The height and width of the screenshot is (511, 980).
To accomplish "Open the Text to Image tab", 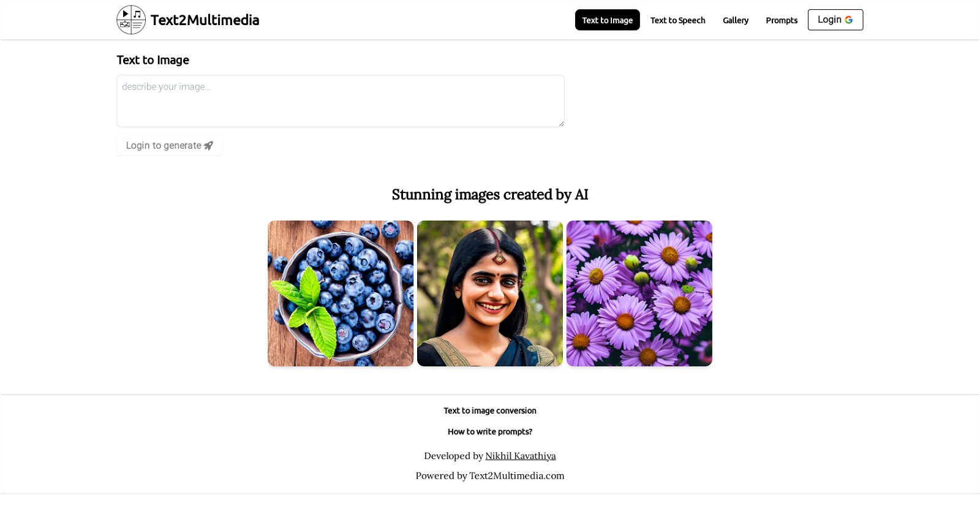I will click(x=607, y=20).
